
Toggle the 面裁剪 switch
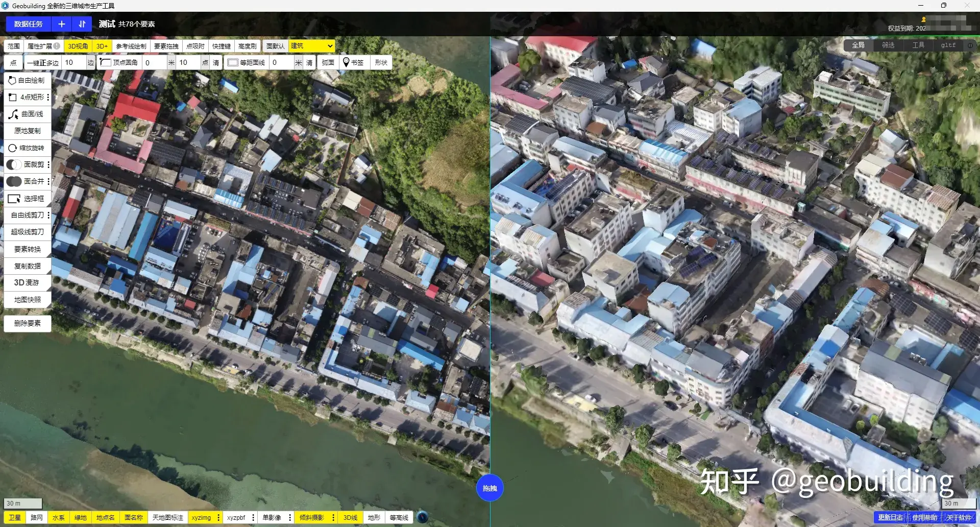[x=14, y=164]
